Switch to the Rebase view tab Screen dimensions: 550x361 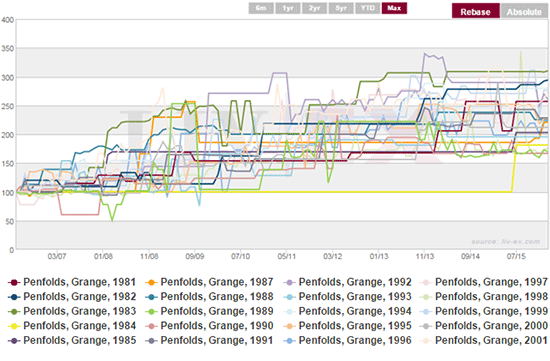click(476, 11)
